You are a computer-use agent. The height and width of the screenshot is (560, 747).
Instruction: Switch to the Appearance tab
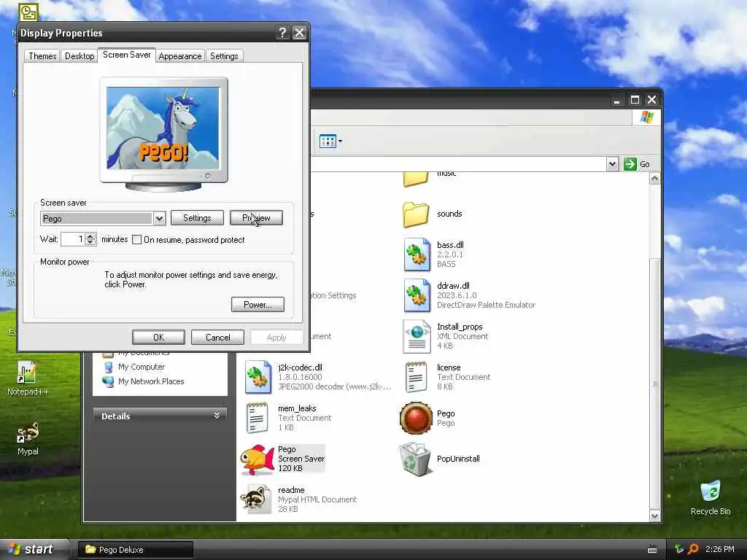point(180,56)
